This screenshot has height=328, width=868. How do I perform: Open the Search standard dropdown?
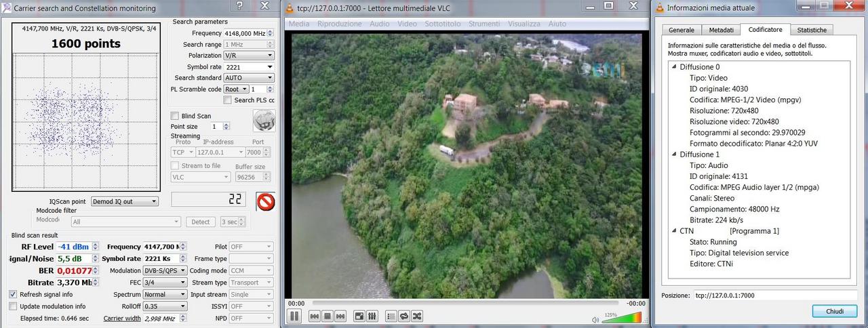coord(249,78)
